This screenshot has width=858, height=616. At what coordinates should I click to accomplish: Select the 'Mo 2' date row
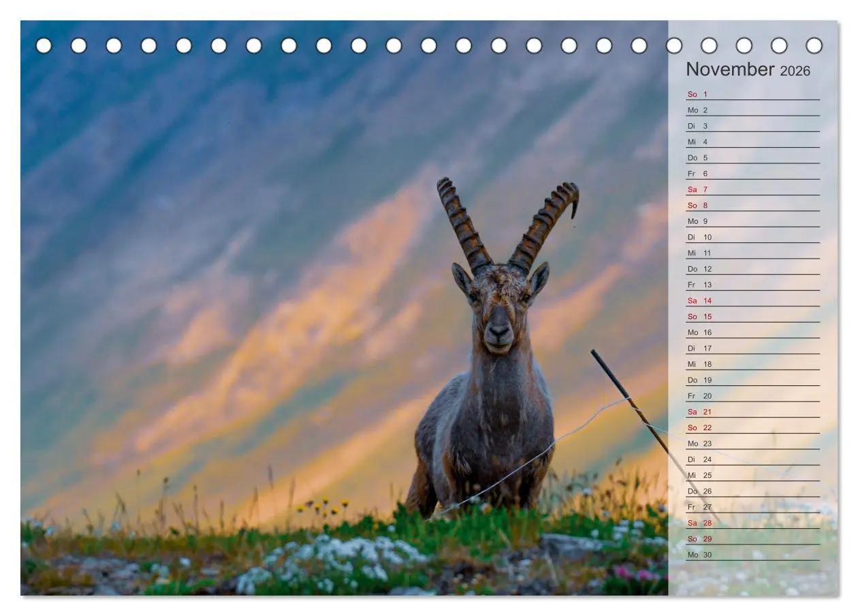click(752, 110)
